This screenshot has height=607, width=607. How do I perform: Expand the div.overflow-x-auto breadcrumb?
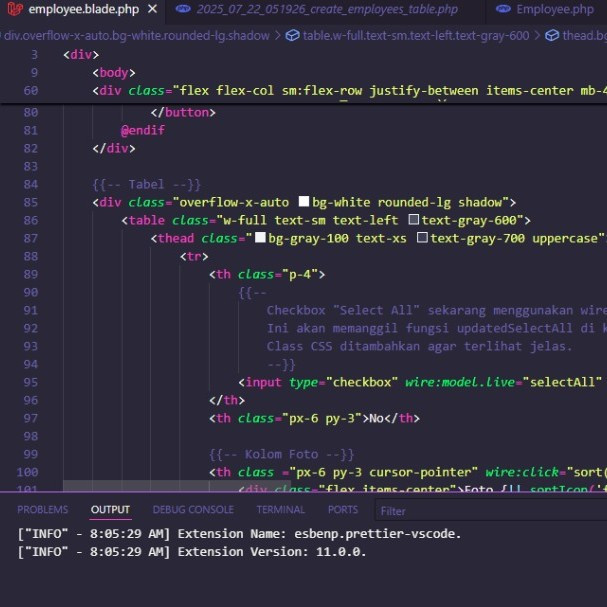point(136,35)
